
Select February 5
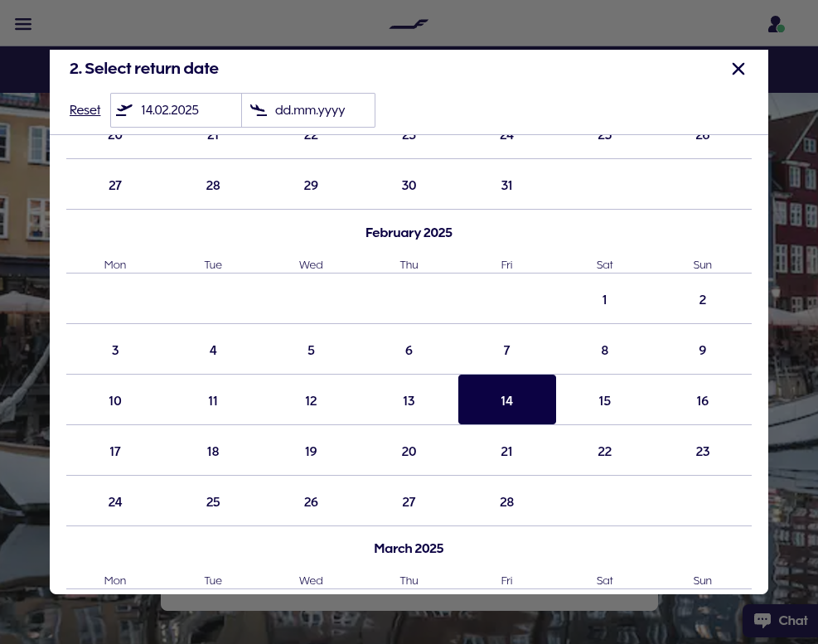pos(311,351)
